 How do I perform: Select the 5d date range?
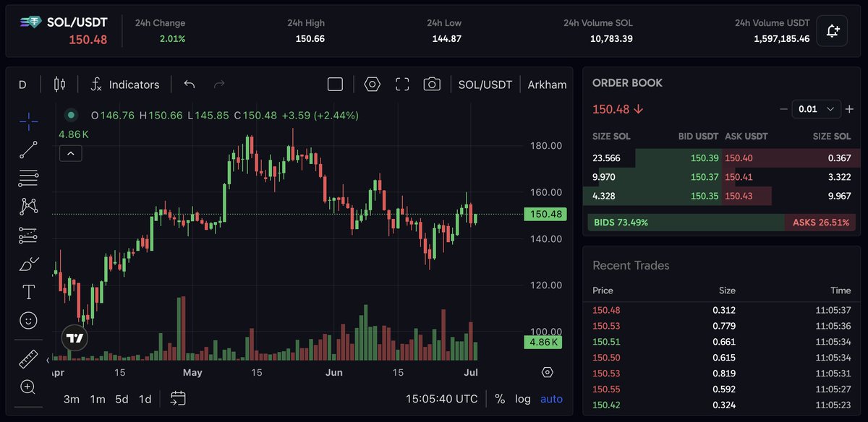coord(122,399)
